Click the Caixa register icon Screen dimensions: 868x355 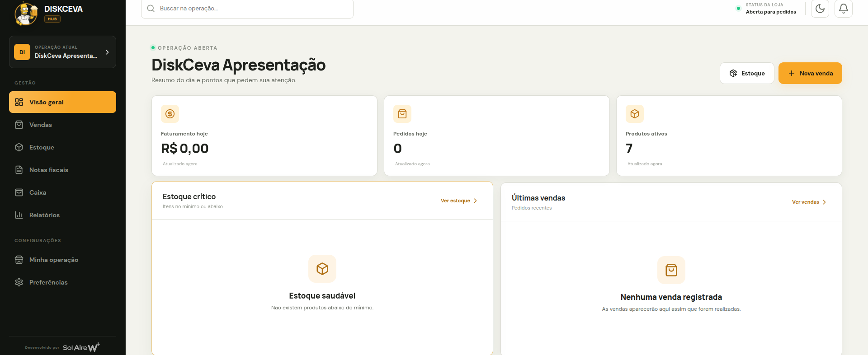(x=19, y=192)
